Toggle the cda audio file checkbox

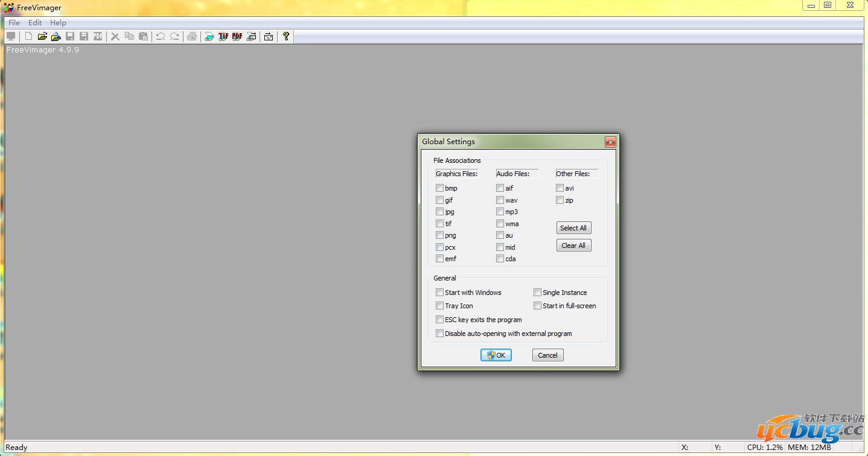point(500,259)
